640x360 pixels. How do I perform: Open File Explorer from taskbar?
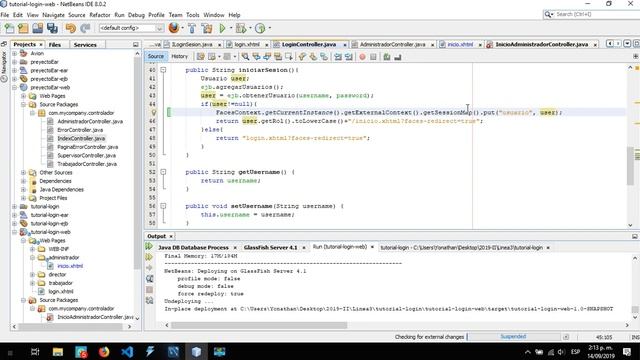coord(58,351)
